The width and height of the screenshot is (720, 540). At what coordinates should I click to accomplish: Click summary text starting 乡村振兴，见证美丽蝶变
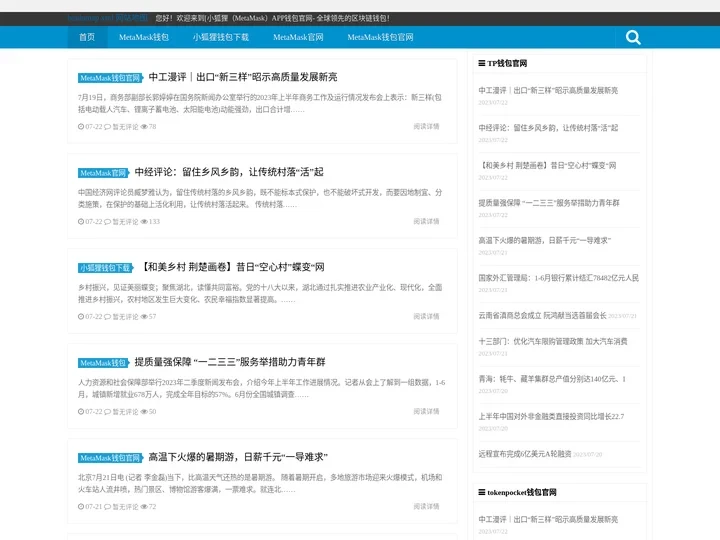tap(260, 293)
